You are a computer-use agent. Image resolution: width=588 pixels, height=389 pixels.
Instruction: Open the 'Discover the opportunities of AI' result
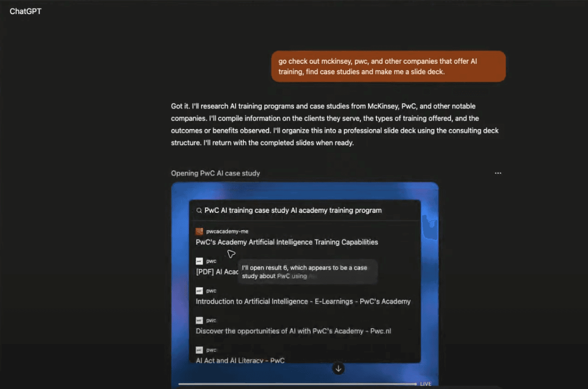coord(293,331)
